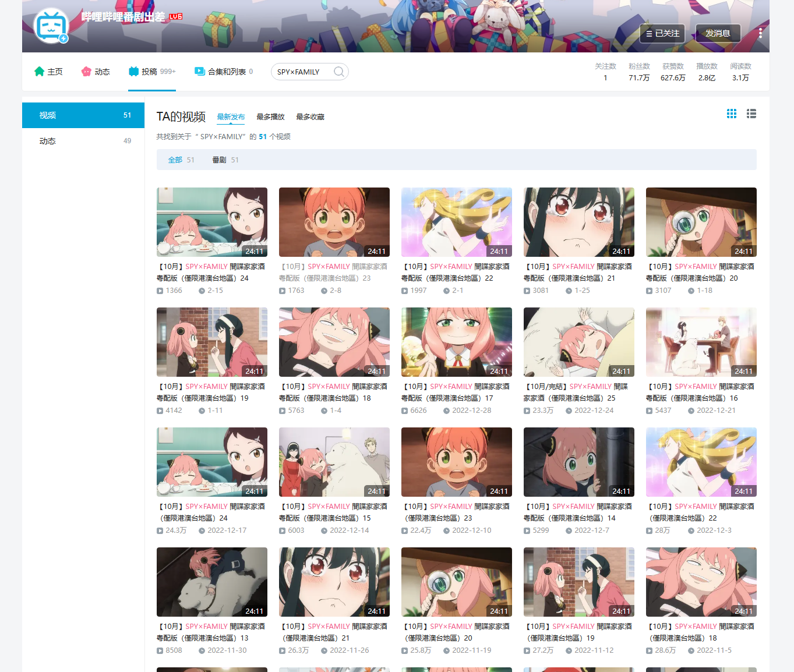The width and height of the screenshot is (794, 672).
Task: Sort videos by 最多播放
Action: tap(270, 117)
